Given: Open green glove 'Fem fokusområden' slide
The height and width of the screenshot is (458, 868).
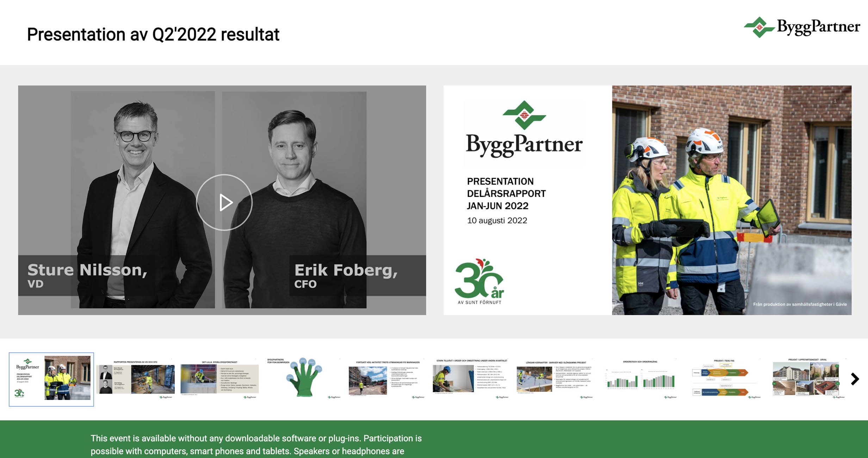Looking at the screenshot, I should pos(304,378).
